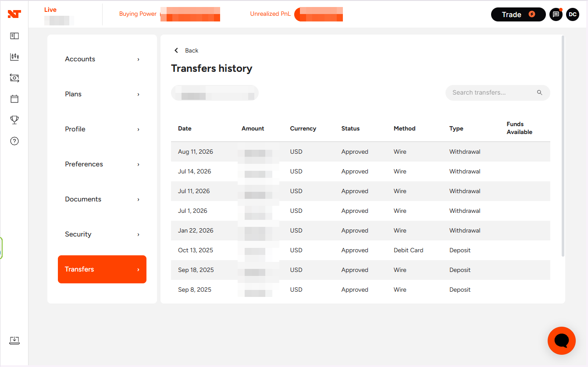
Task: Open the Accounts settings section
Action: [102, 59]
